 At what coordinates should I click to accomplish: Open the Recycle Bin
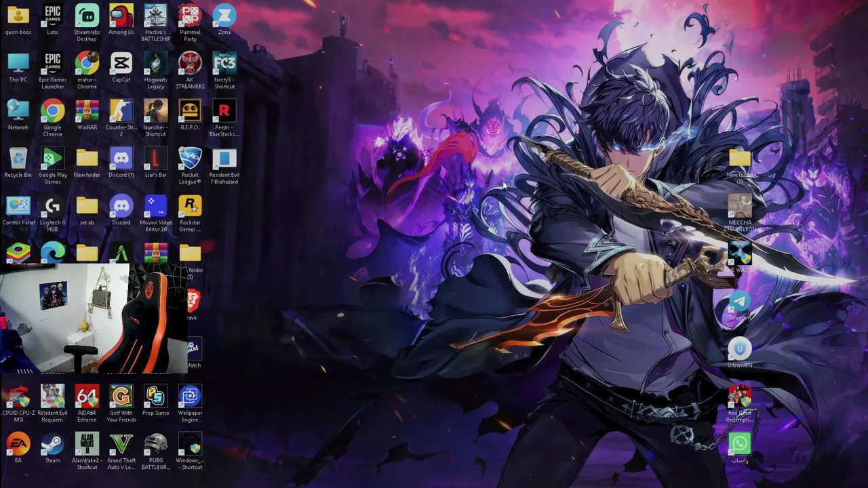click(x=18, y=162)
